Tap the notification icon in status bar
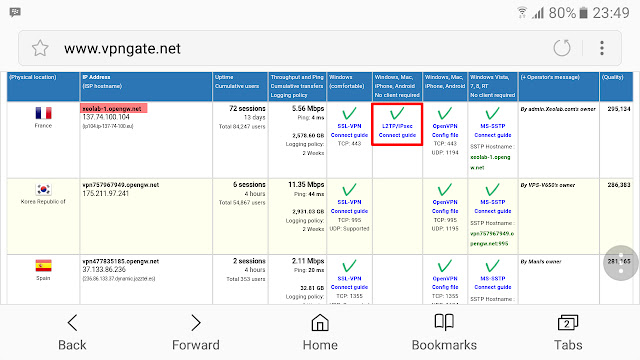 (x=15, y=12)
